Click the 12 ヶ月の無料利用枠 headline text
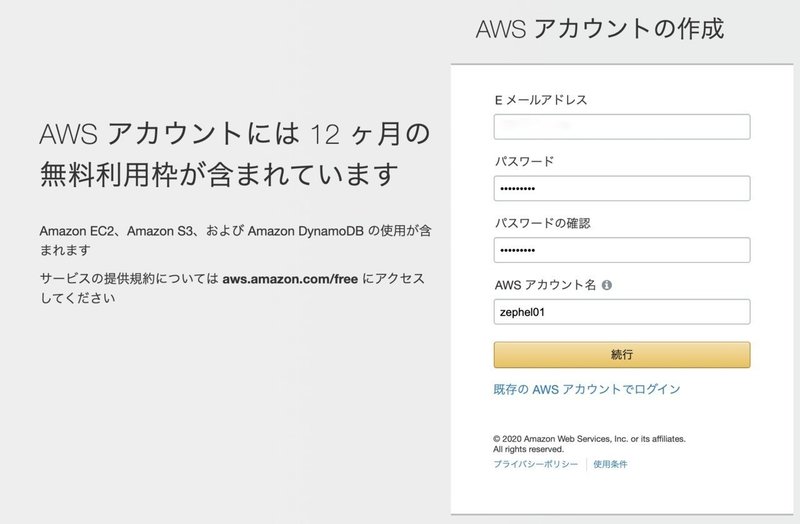Screen dimensions: 800x524 click(x=234, y=153)
